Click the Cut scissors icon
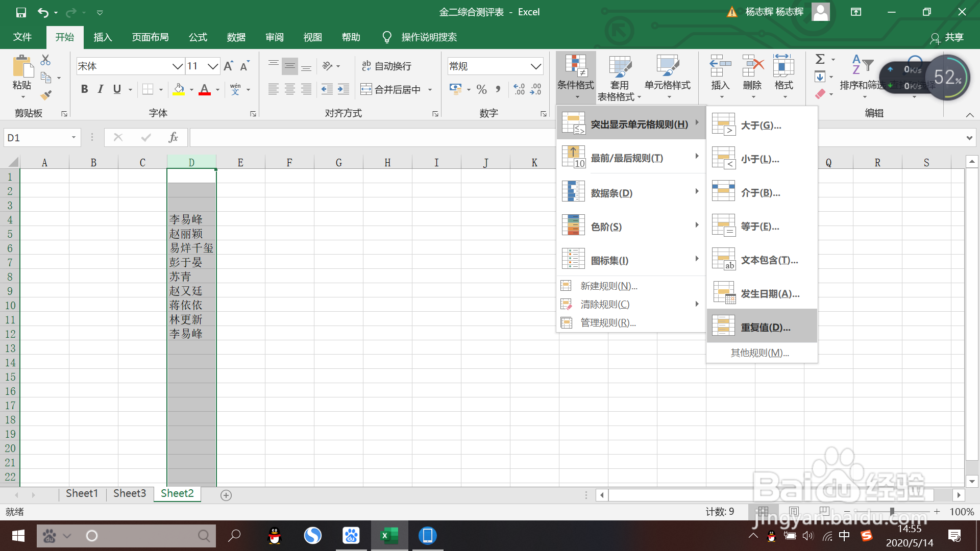980x551 pixels. tap(45, 60)
